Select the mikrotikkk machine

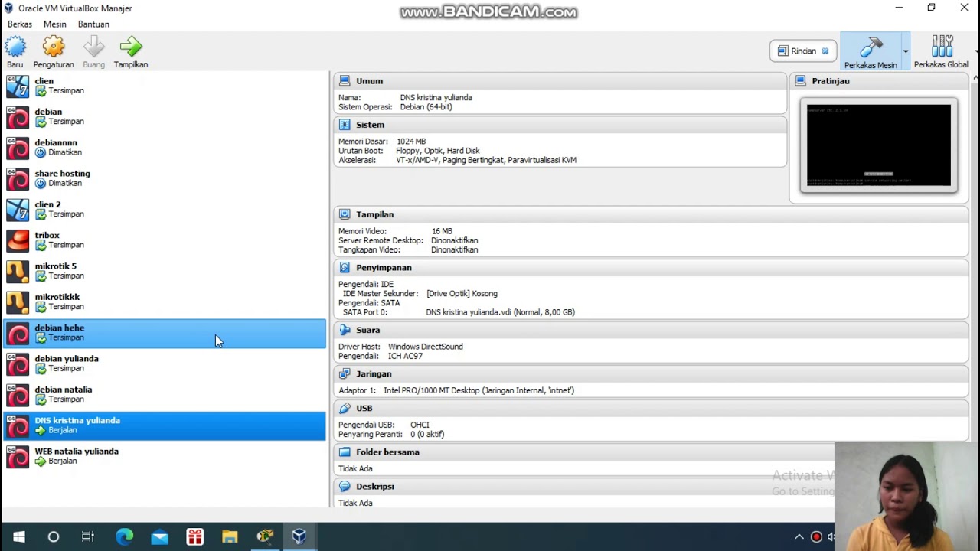point(165,302)
